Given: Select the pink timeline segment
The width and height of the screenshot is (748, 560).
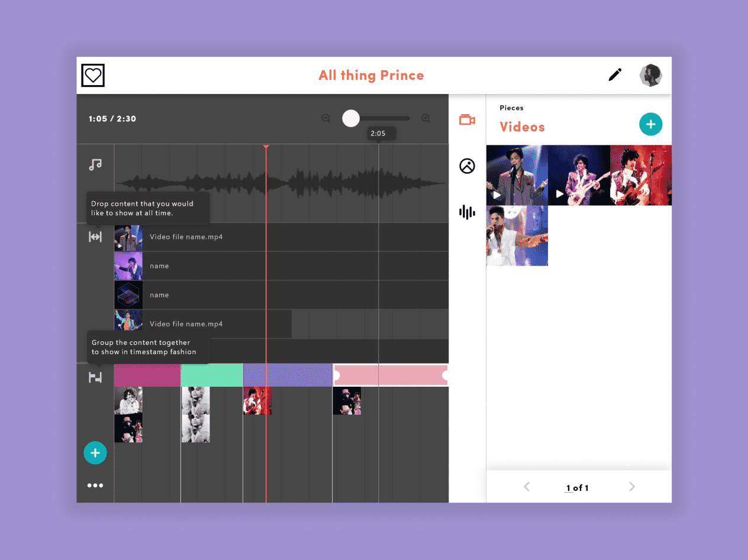Looking at the screenshot, I should 391,376.
